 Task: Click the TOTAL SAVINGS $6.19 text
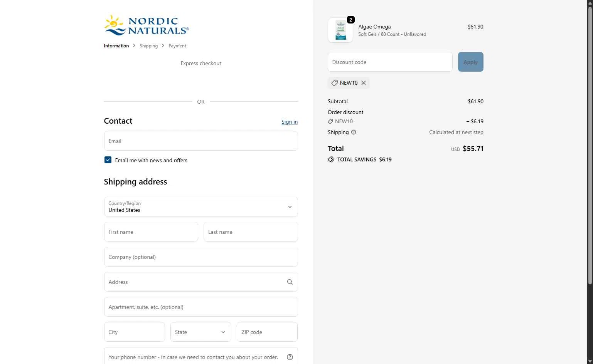[x=364, y=159]
